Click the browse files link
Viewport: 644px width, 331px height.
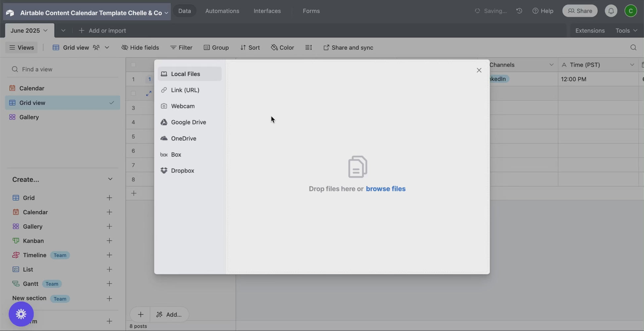[386, 189]
